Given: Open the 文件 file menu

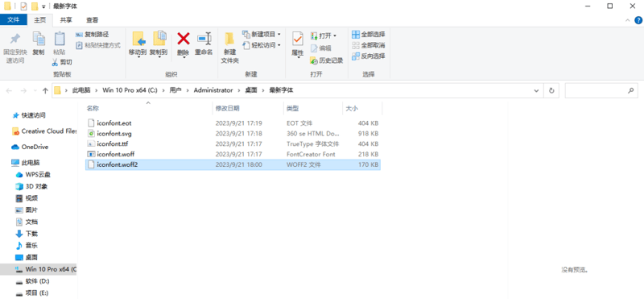Looking at the screenshot, I should 14,19.
